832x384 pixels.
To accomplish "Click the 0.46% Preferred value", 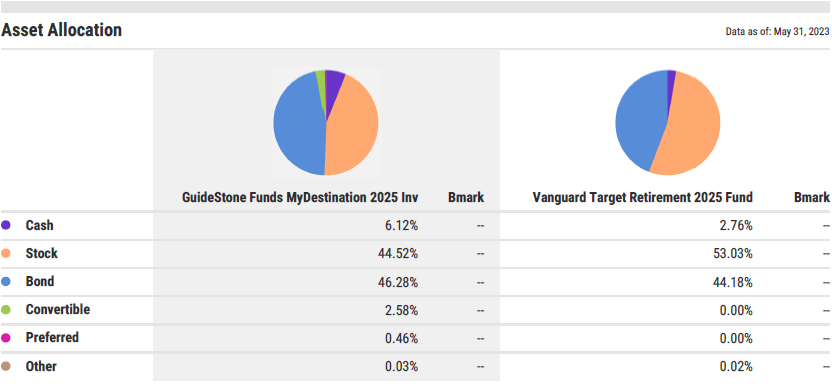I will (x=402, y=338).
